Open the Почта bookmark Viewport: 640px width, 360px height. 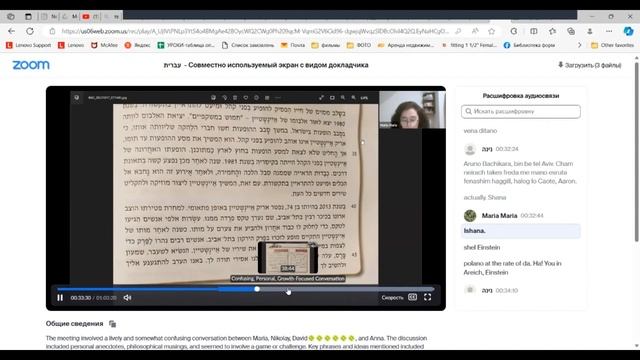coord(293,45)
